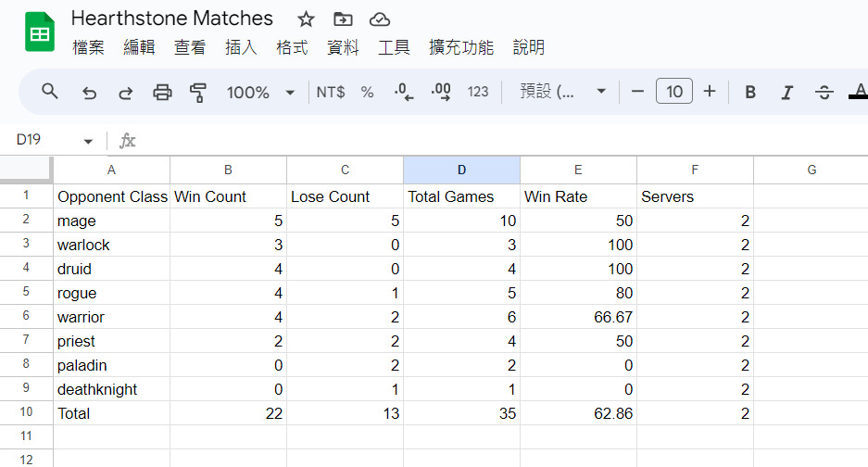Toggle bold formatting

click(750, 92)
